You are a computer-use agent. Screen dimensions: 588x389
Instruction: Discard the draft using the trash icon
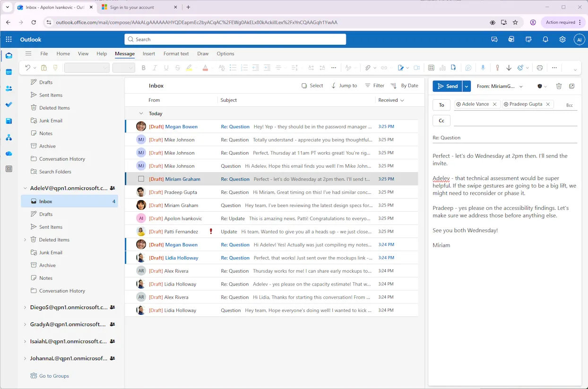pos(559,86)
